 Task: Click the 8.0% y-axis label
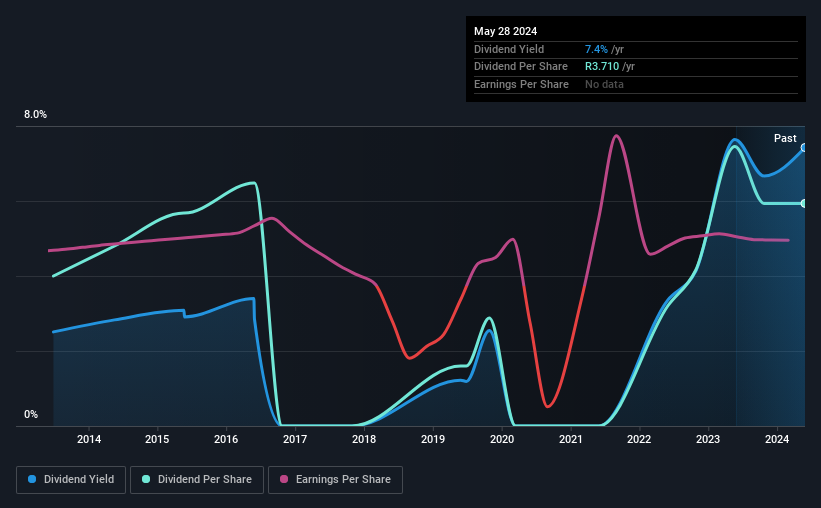click(35, 114)
